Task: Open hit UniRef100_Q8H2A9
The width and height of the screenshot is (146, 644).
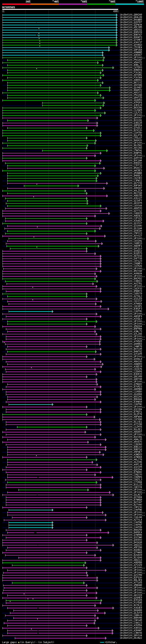Action: click(x=131, y=15)
